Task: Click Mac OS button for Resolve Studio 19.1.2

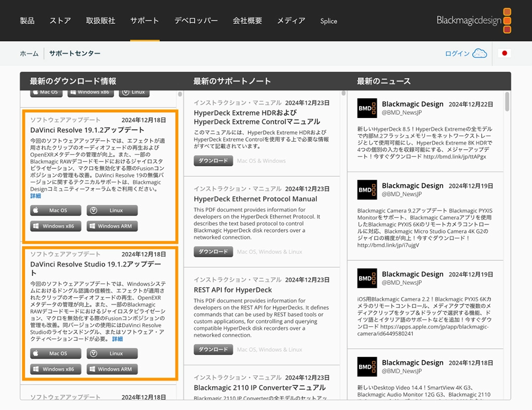Action: [x=56, y=353]
